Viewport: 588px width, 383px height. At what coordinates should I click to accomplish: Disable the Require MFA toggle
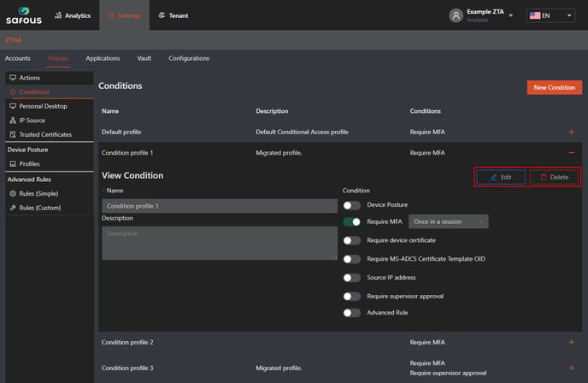coord(351,221)
